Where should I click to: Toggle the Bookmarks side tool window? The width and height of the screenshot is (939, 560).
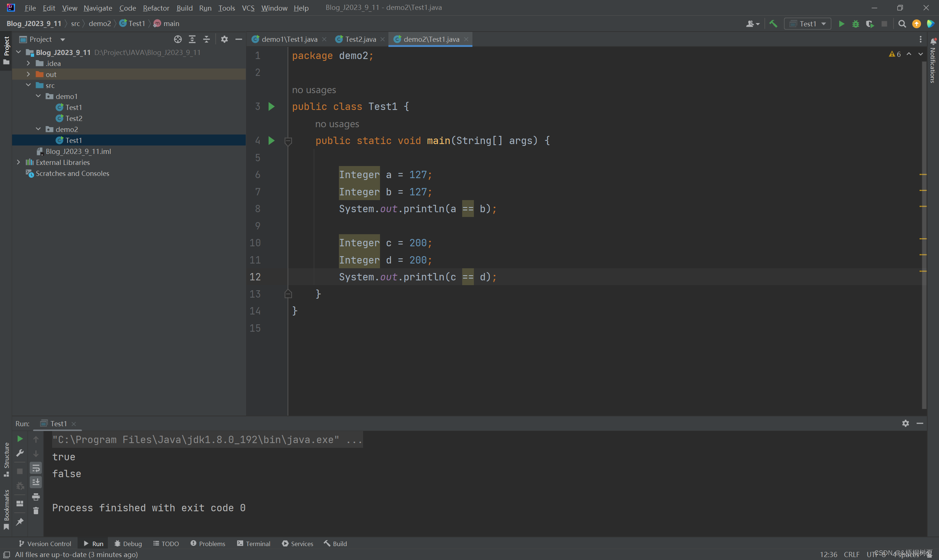[6, 509]
